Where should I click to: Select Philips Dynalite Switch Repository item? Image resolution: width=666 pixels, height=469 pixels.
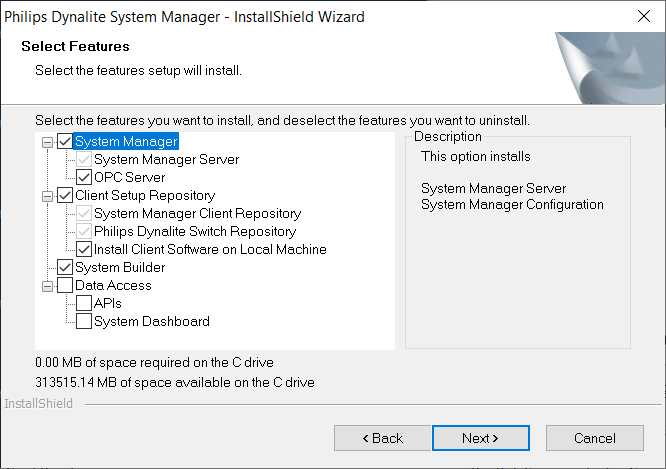(195, 232)
